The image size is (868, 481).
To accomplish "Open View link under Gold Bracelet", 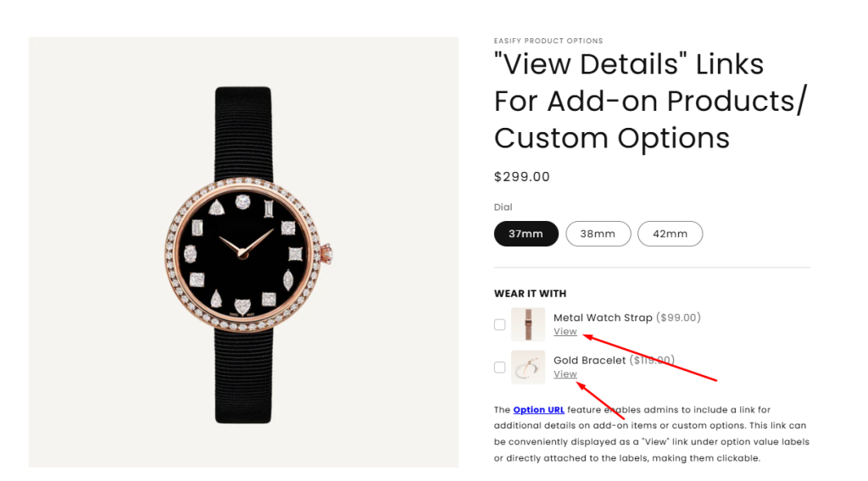I will [x=565, y=373].
